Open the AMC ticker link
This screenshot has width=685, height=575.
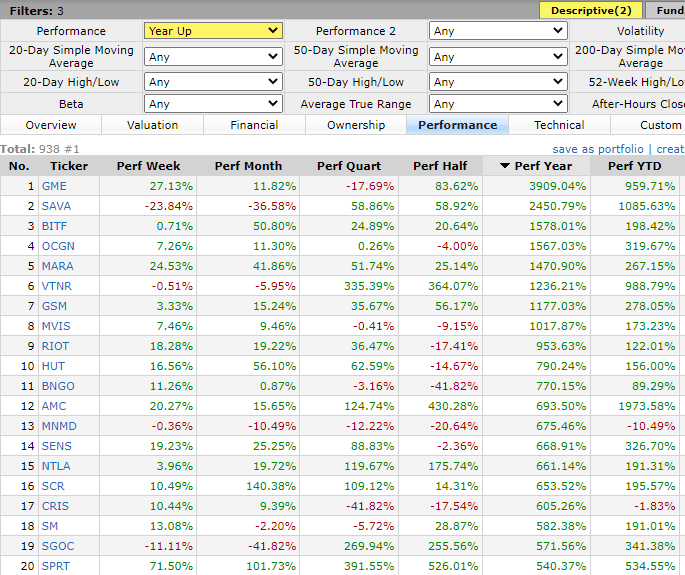pos(55,406)
